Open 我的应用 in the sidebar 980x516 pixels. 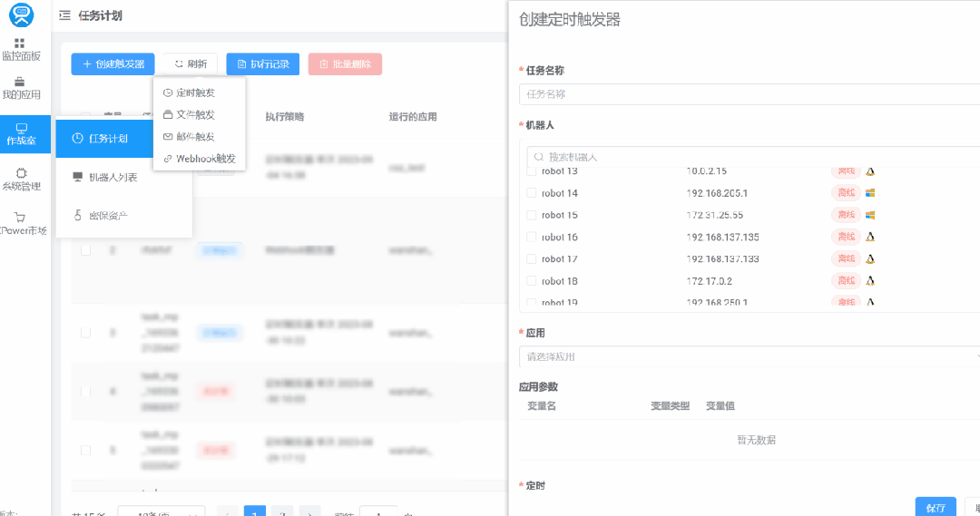click(x=21, y=89)
